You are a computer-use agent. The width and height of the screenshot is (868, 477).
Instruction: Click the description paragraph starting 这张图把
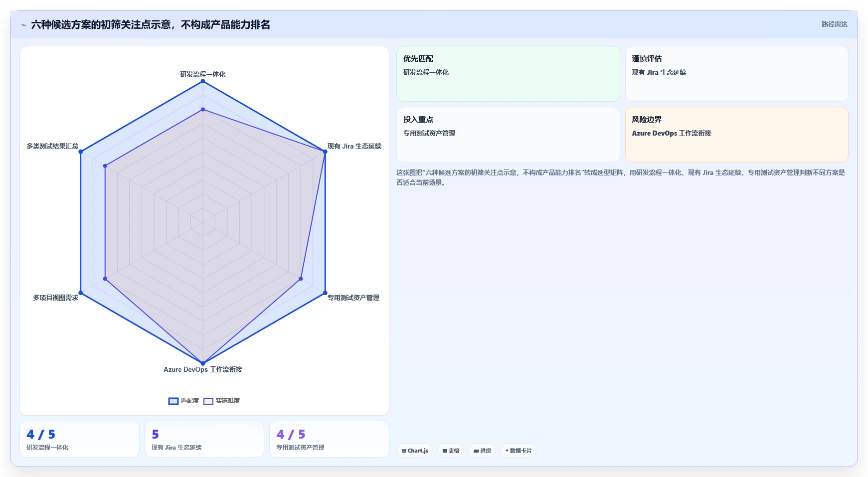click(621, 177)
